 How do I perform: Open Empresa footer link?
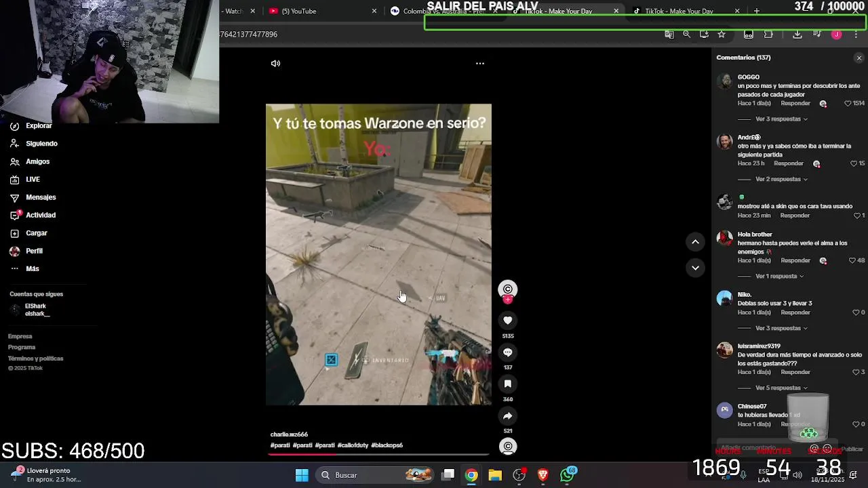click(x=20, y=336)
